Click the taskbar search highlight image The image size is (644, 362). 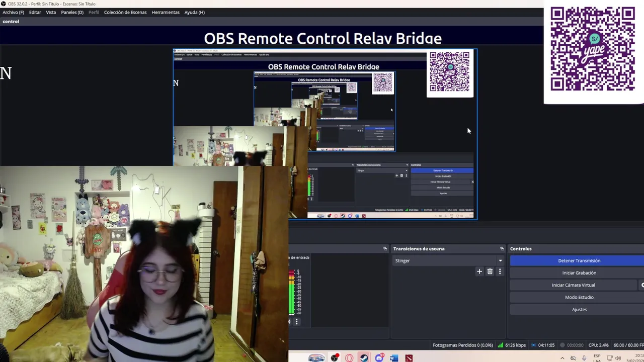[x=316, y=358]
